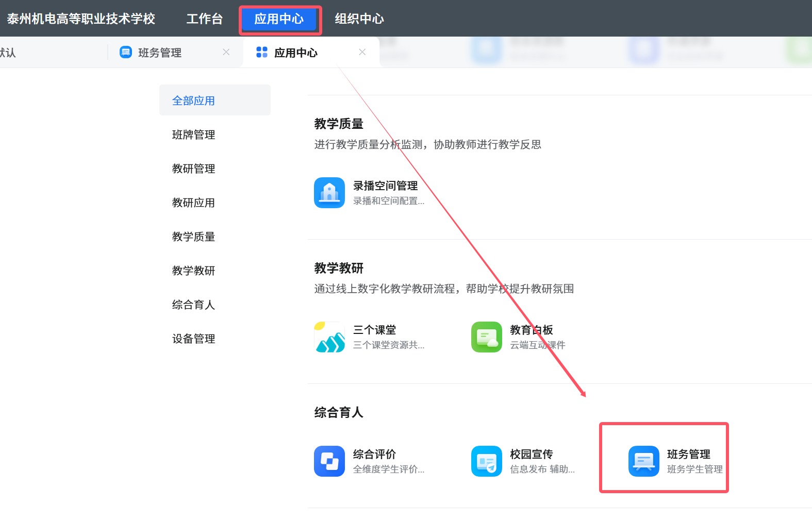Image resolution: width=812 pixels, height=521 pixels.
Task: Click the 教学教研 section heading
Action: point(339,268)
